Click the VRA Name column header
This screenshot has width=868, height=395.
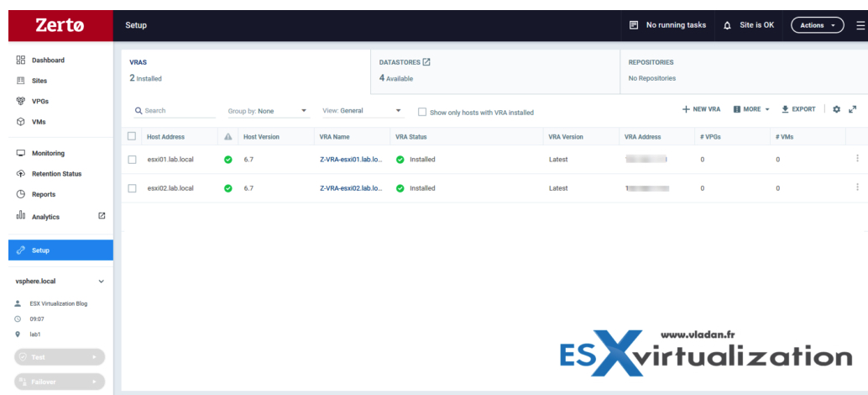click(335, 137)
